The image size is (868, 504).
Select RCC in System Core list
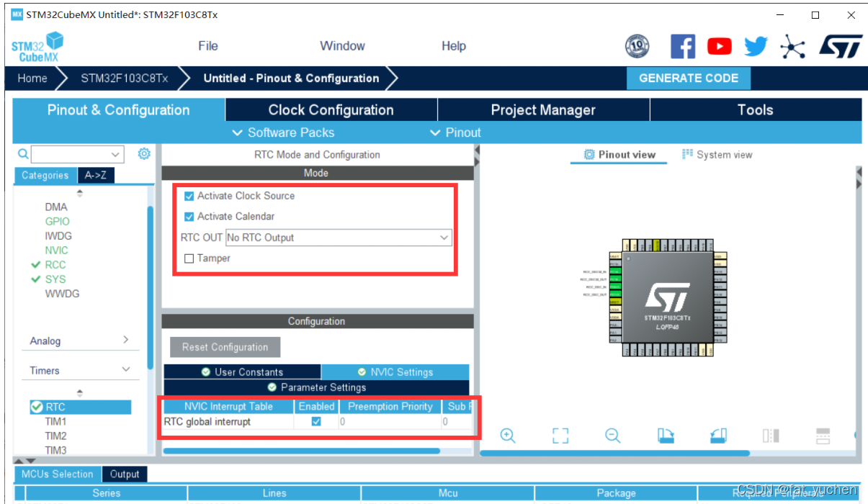coord(55,264)
